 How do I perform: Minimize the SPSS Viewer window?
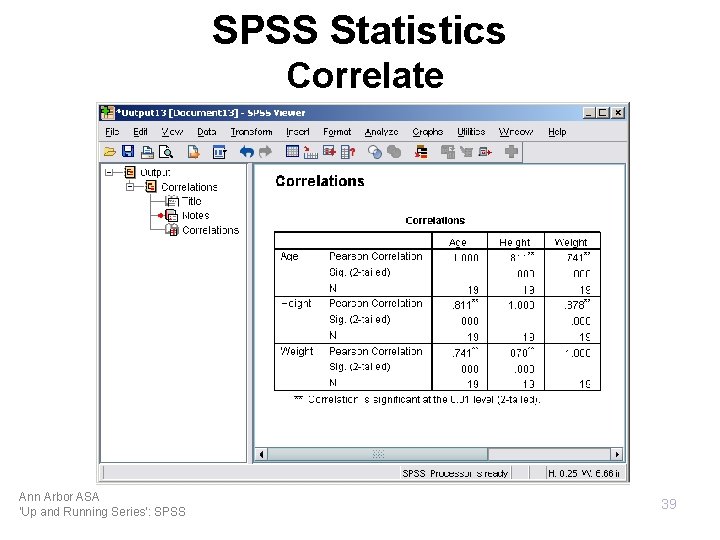coord(589,112)
